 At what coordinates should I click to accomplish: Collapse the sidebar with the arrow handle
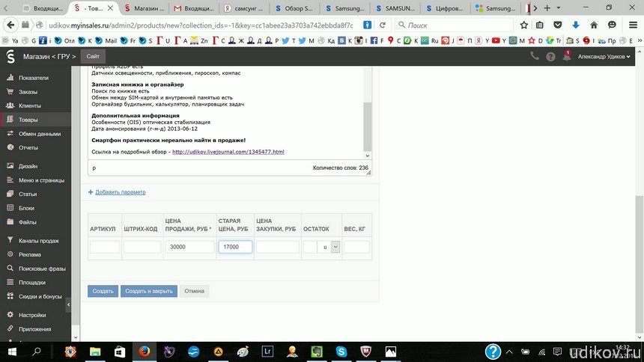(x=68, y=305)
